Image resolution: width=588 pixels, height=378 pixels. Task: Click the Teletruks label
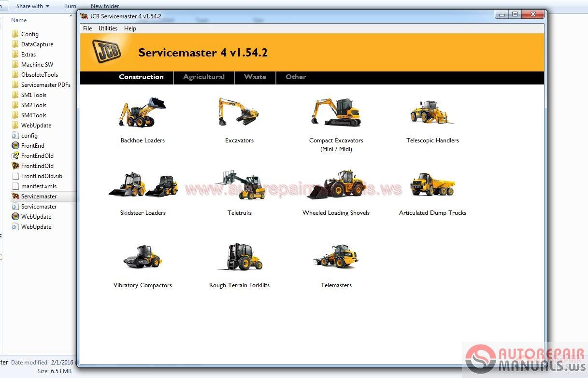coord(240,213)
